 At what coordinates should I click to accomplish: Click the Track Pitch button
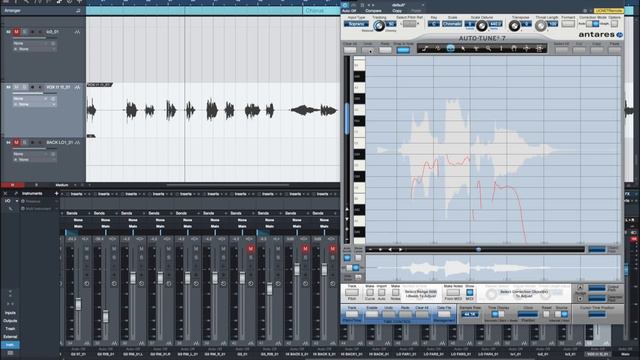pos(352,293)
